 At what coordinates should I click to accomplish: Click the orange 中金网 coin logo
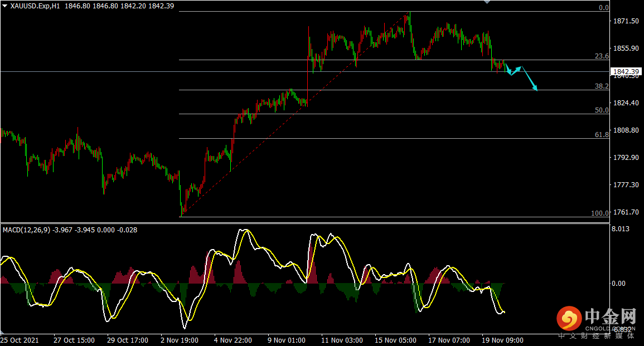[x=568, y=319]
